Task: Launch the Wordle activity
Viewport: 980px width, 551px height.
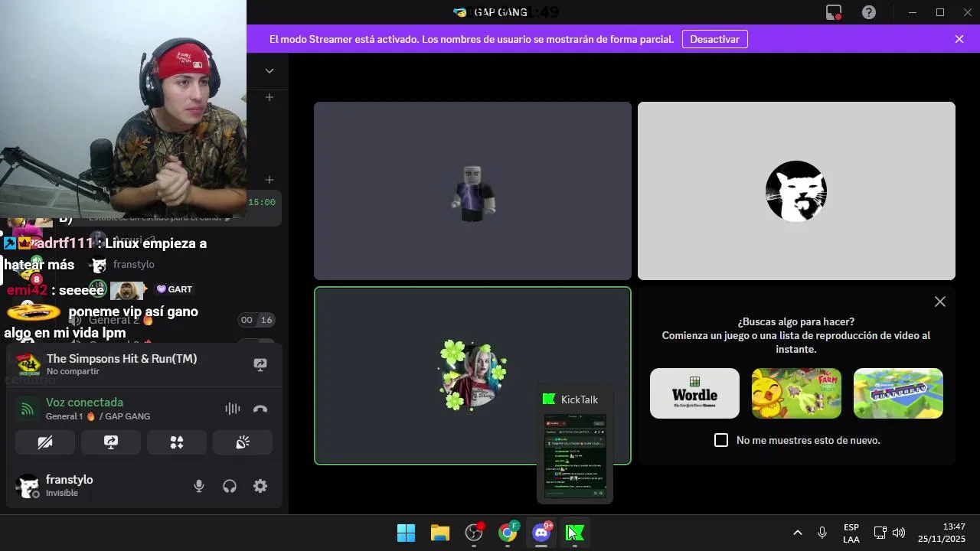Action: click(694, 393)
